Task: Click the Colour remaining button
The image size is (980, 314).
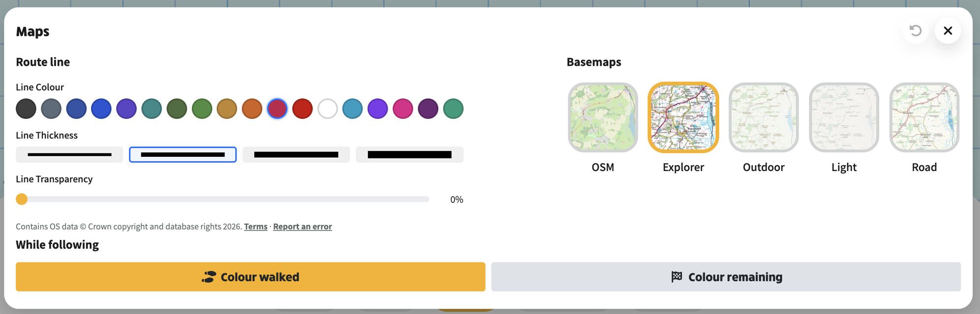Action: click(726, 277)
